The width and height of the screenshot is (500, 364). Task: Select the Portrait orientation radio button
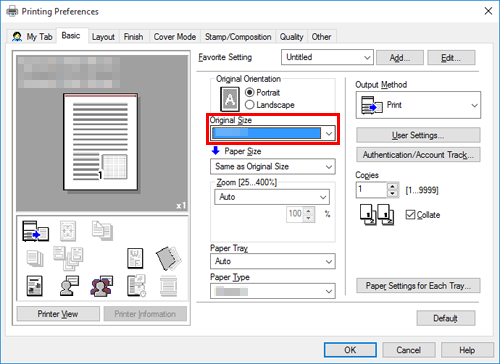pyautogui.click(x=250, y=92)
